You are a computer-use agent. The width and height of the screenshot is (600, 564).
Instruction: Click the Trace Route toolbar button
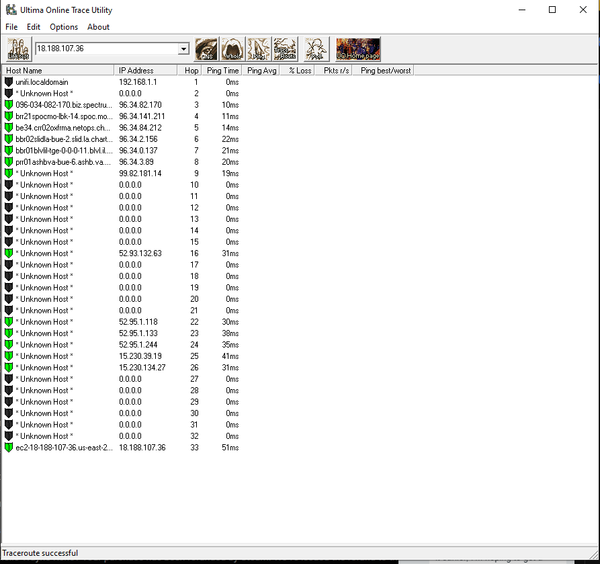[285, 49]
